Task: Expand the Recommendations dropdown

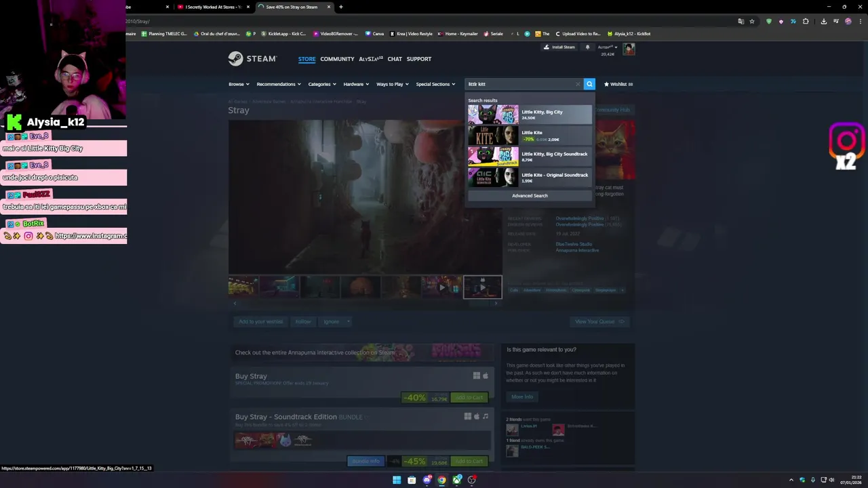Action: (278, 84)
